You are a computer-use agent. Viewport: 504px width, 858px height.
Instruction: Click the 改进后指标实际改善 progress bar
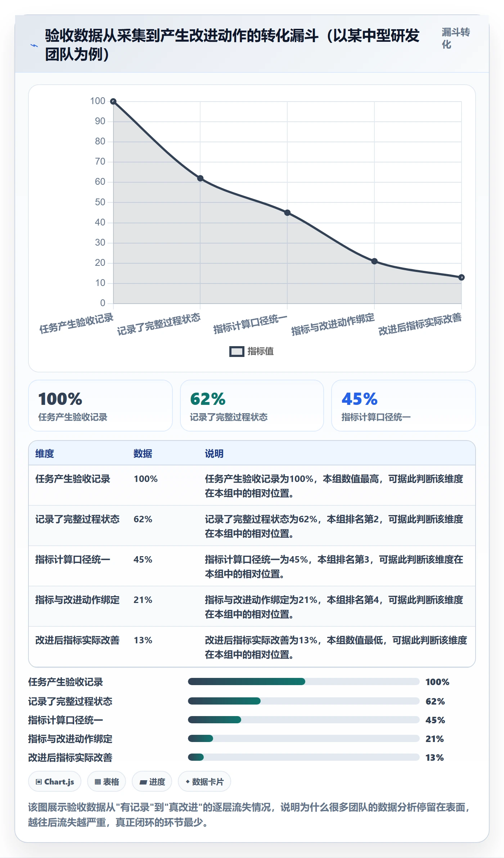pos(303,757)
